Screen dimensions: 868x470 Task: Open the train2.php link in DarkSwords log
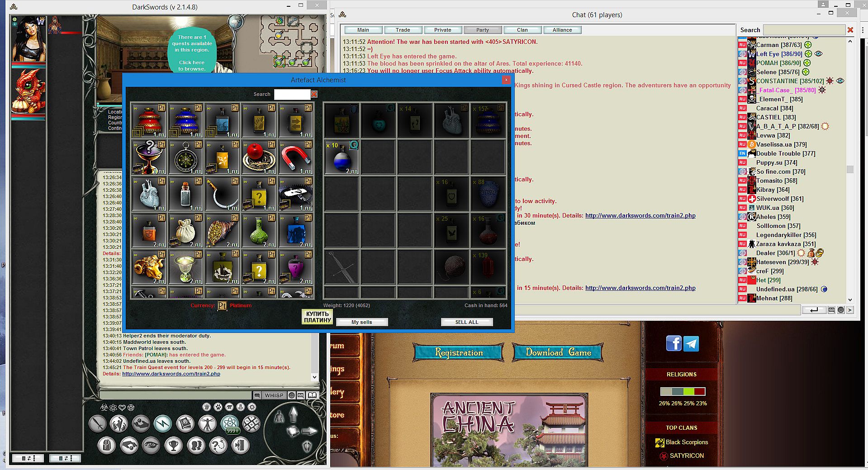coord(171,374)
